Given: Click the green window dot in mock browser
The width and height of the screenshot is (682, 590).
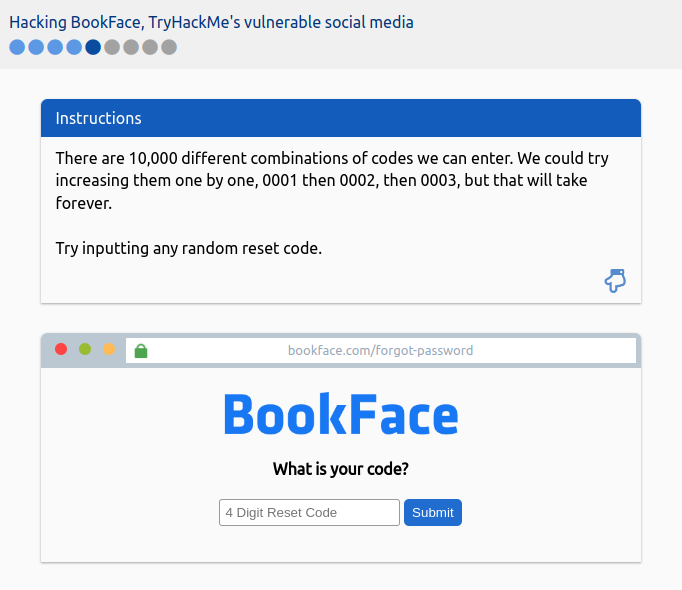Looking at the screenshot, I should click(x=85, y=349).
